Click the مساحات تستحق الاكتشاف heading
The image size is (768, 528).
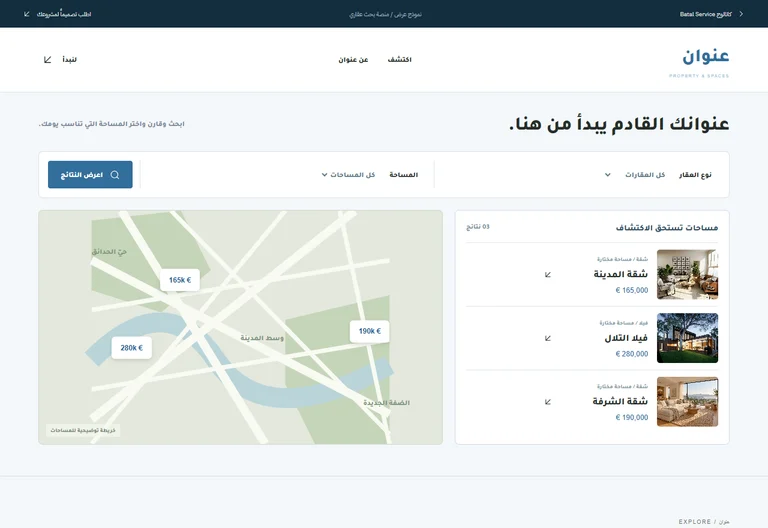coord(667,228)
